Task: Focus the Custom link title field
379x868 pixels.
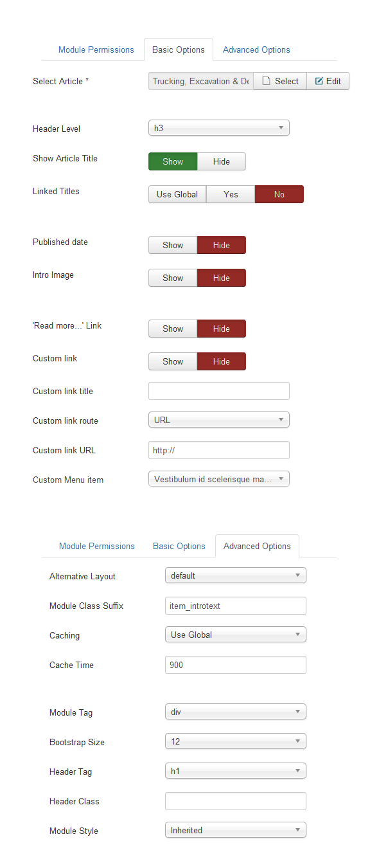Action: click(219, 391)
